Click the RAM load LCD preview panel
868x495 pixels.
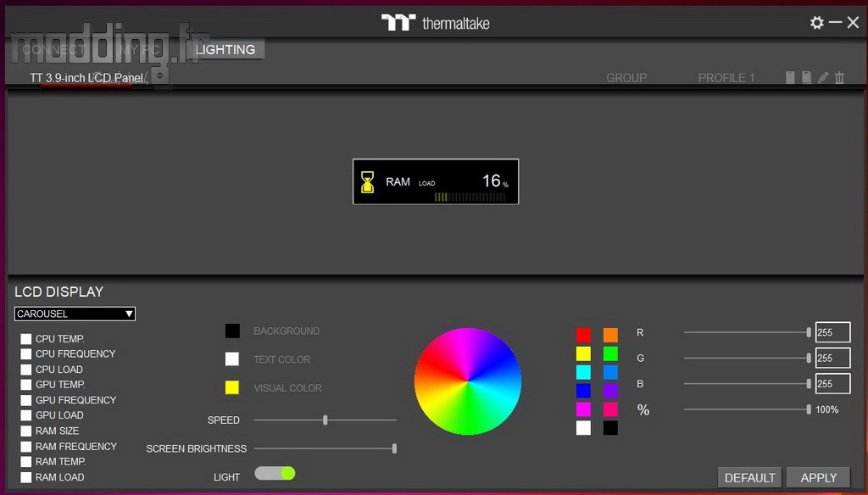click(x=436, y=181)
